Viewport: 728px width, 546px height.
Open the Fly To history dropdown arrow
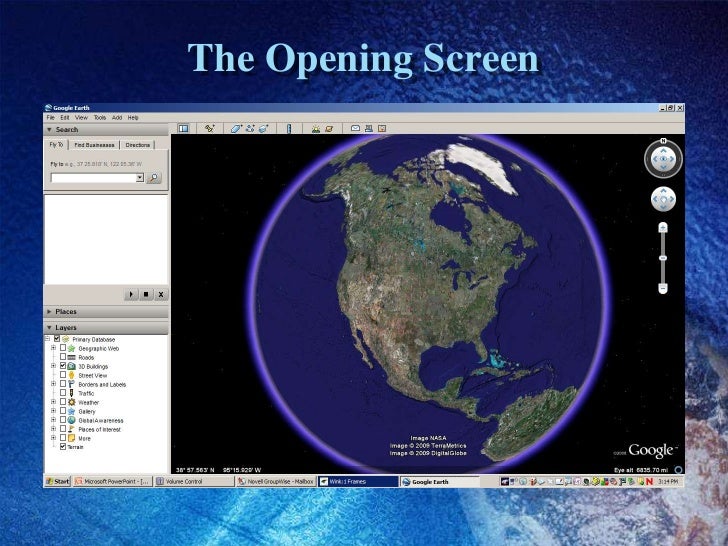click(140, 178)
